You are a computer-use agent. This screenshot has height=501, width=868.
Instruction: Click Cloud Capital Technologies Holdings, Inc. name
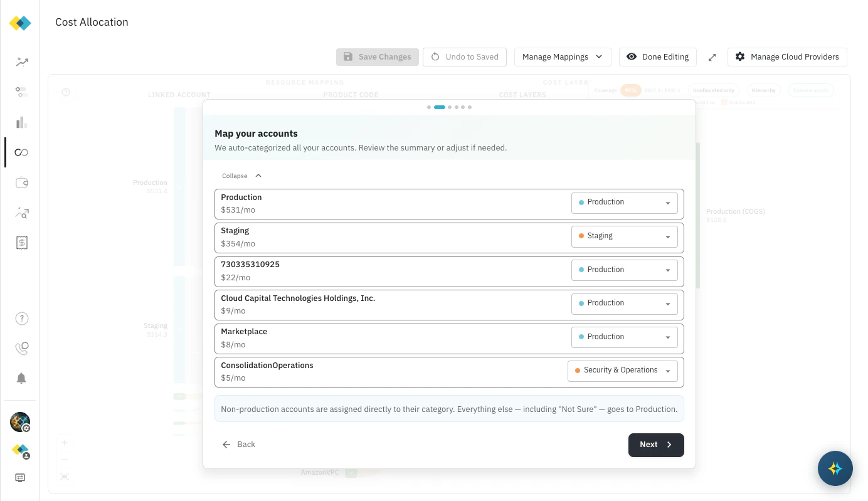298,298
